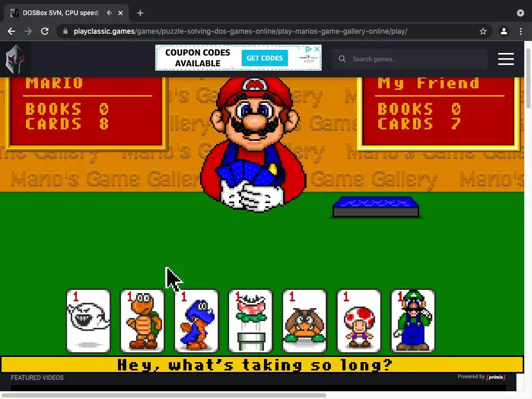The height and width of the screenshot is (399, 532).
Task: Open the browser profile menu
Action: 504,31
